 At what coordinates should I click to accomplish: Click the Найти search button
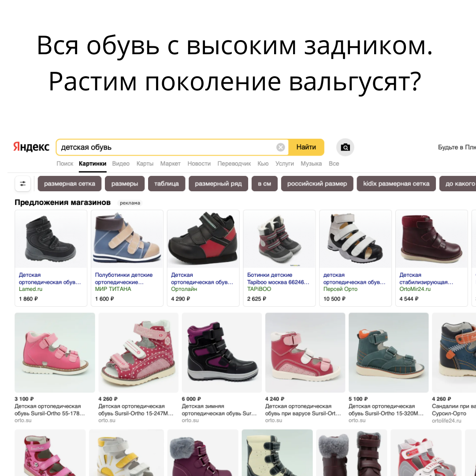(x=306, y=147)
